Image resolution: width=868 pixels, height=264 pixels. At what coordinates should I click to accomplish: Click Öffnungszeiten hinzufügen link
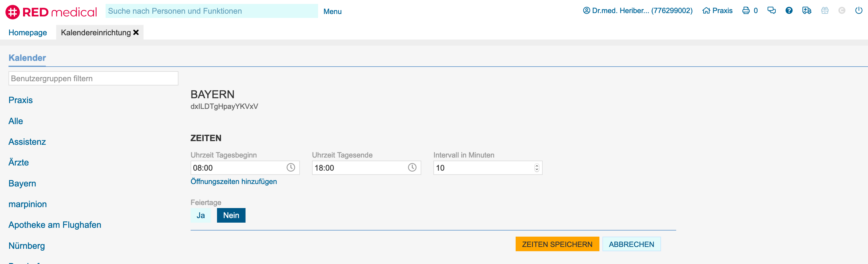233,182
